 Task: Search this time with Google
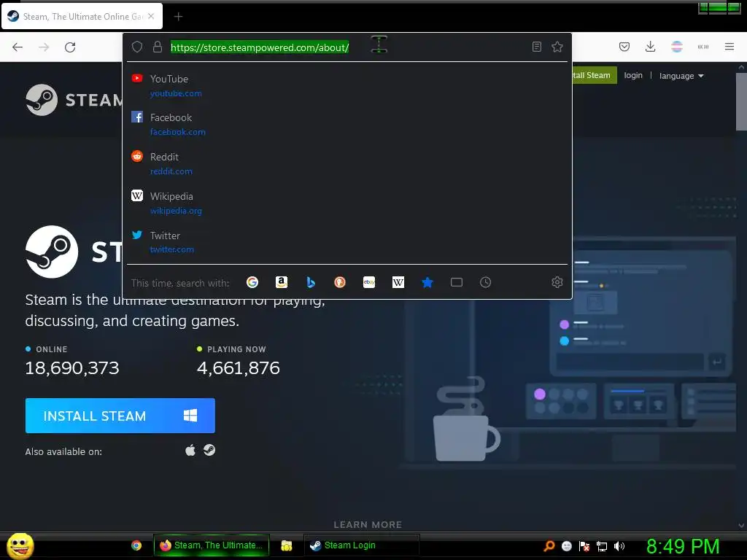click(252, 282)
